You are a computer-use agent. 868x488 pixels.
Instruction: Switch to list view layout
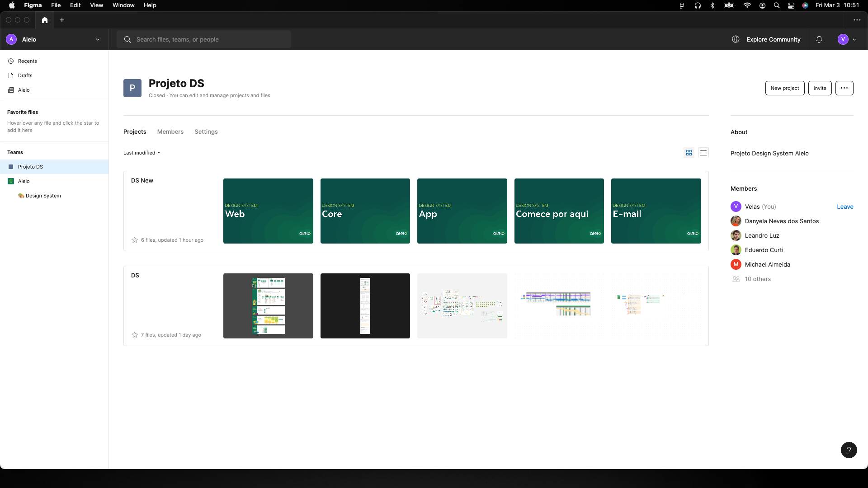(703, 153)
